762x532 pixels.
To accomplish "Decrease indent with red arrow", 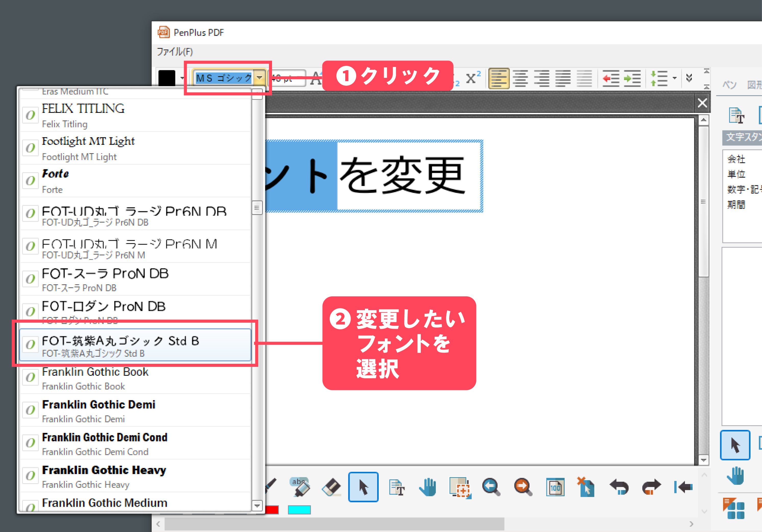I will (x=611, y=79).
